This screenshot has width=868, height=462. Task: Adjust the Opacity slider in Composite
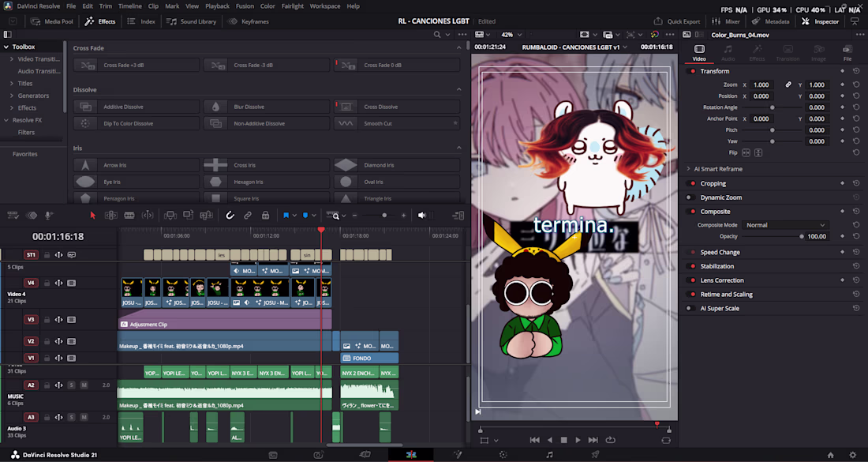point(772,237)
